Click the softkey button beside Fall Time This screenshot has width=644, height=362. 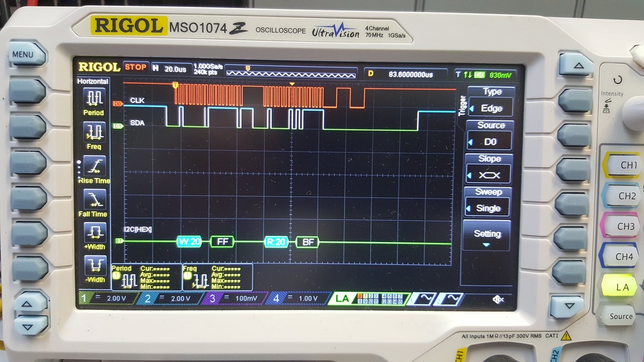tap(28, 198)
